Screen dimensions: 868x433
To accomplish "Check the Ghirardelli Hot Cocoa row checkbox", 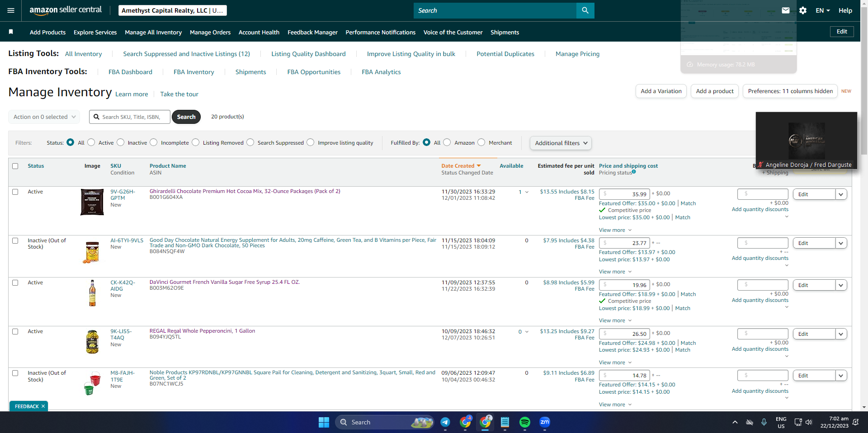I will [15, 192].
